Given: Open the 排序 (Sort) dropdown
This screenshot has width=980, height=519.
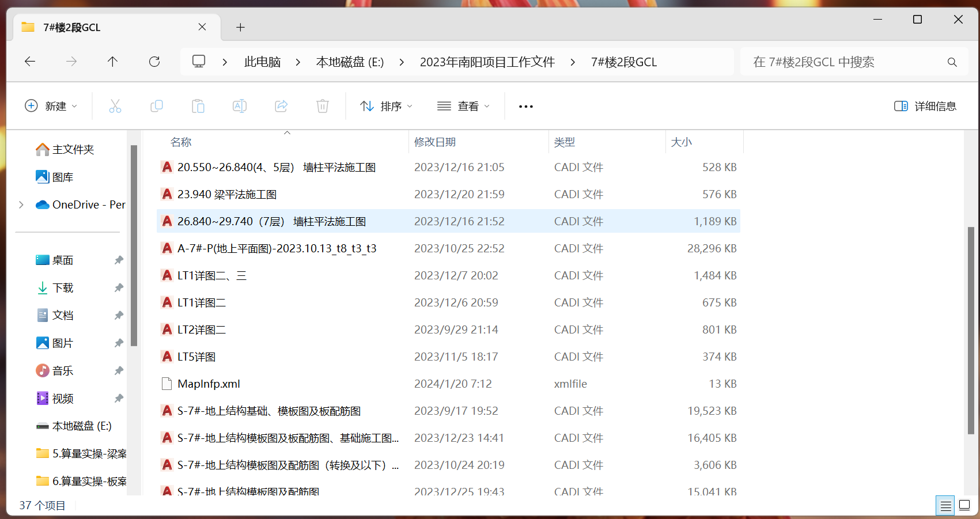Looking at the screenshot, I should tap(386, 106).
